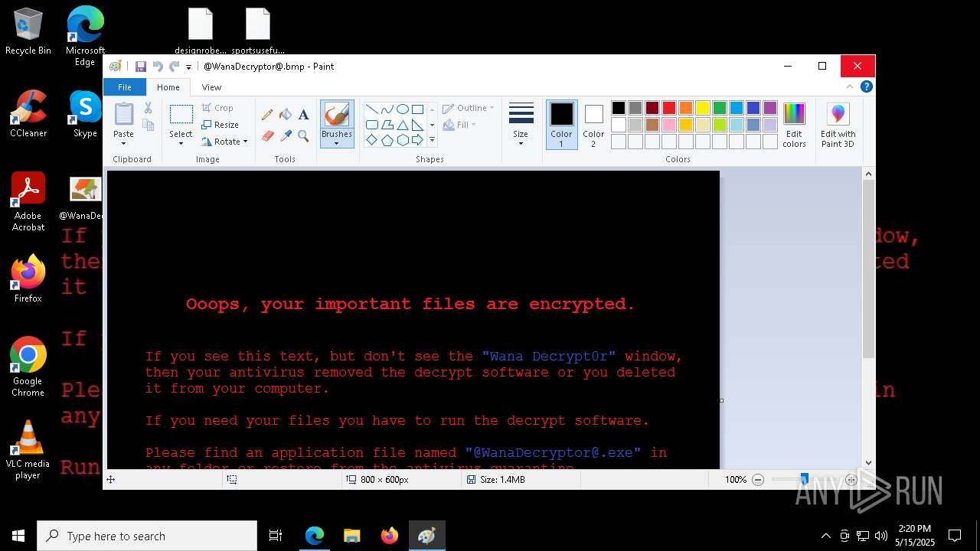Expand the Paste dropdown arrow
The image size is (980, 551).
coord(123,143)
